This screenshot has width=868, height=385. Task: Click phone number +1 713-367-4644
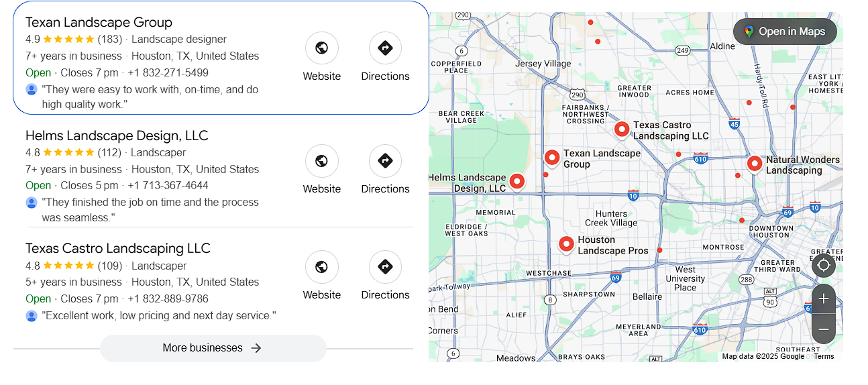[x=168, y=185]
